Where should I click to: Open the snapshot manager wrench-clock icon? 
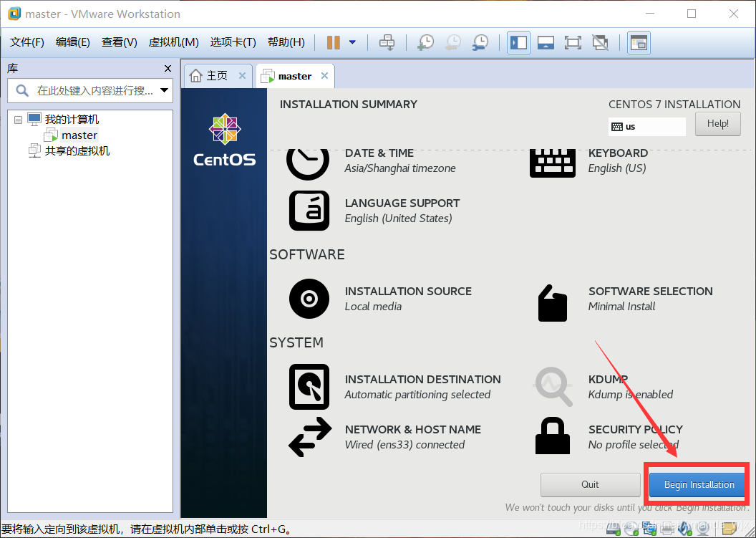[x=480, y=42]
